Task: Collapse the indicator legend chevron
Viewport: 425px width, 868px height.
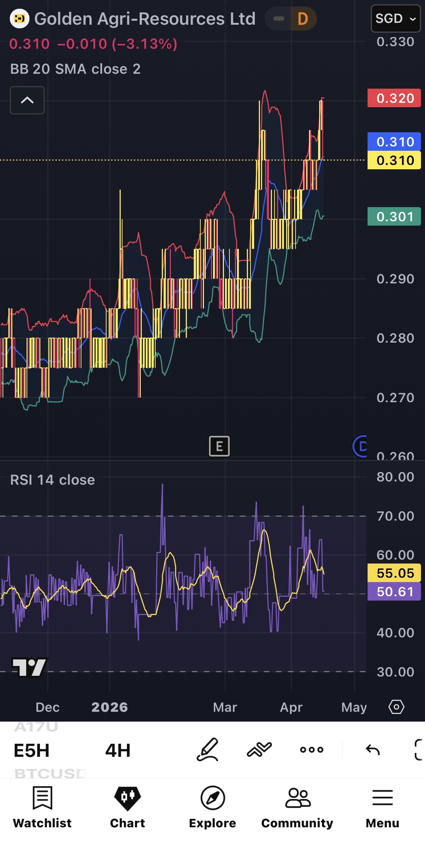Action: coord(27,100)
